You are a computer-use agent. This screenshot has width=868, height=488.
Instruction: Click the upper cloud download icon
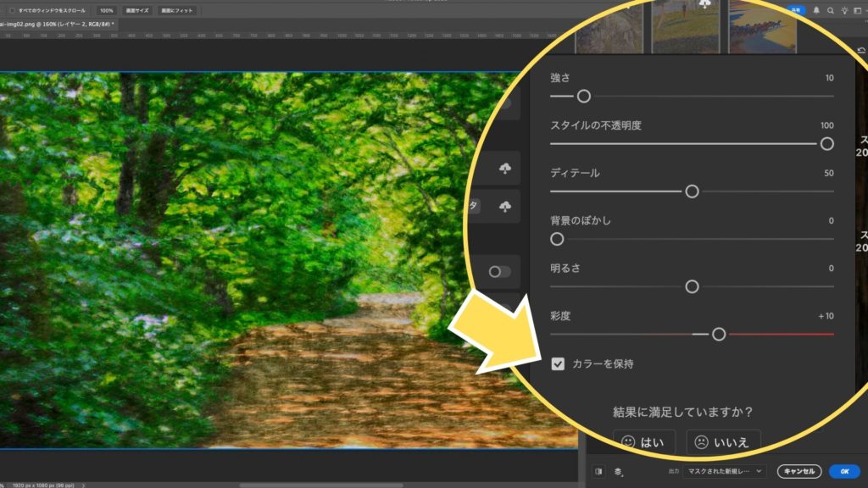[505, 169]
